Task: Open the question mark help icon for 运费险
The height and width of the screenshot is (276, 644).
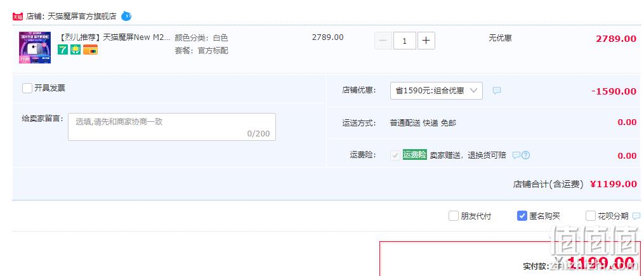Action: point(525,155)
